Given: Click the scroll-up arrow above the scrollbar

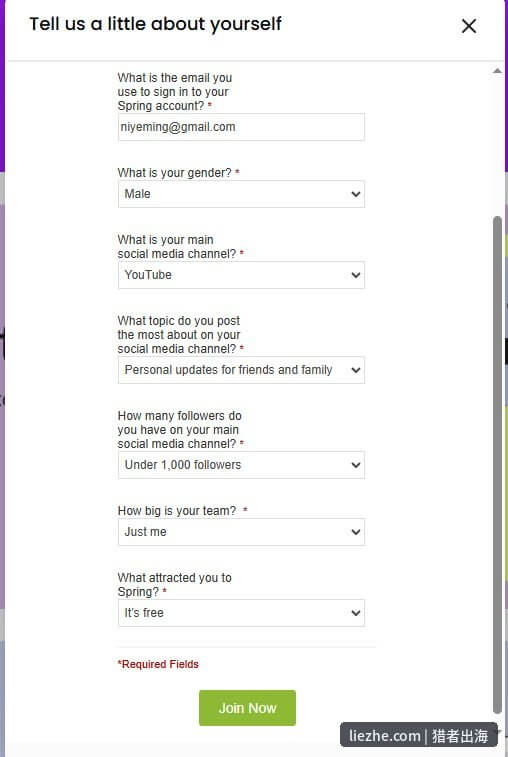Looking at the screenshot, I should pyautogui.click(x=497, y=71).
